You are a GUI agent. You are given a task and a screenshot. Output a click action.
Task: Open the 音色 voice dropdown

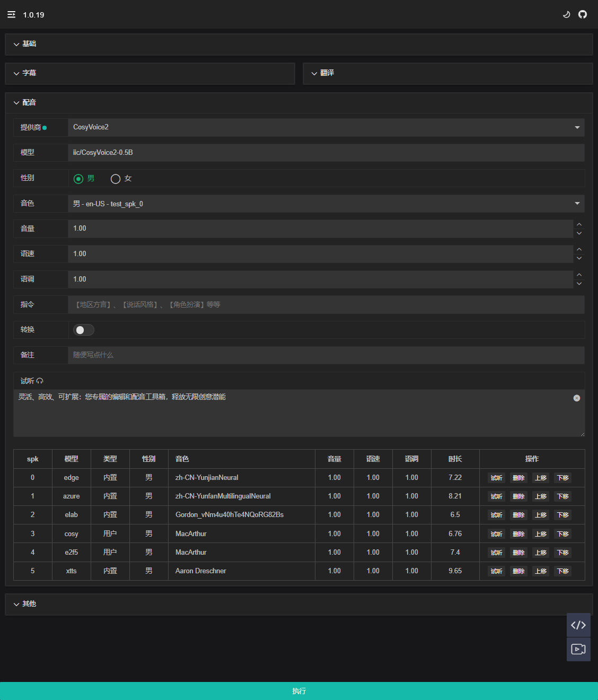click(x=326, y=204)
